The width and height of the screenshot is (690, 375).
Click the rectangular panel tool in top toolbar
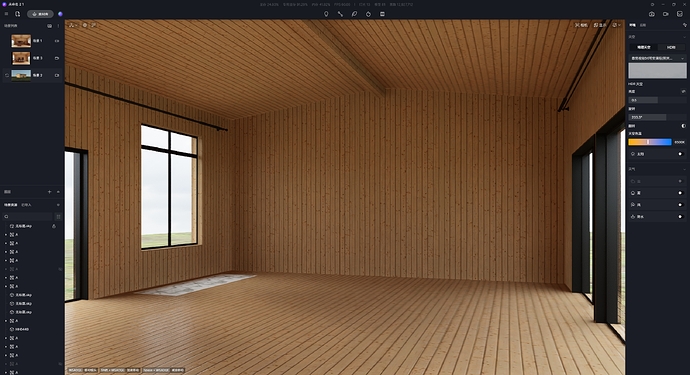(x=382, y=14)
